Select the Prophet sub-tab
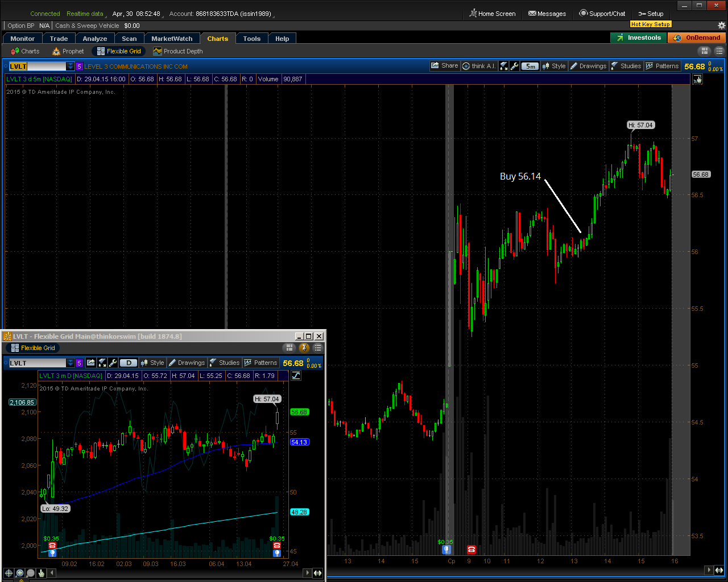The height and width of the screenshot is (582, 728). coord(68,51)
